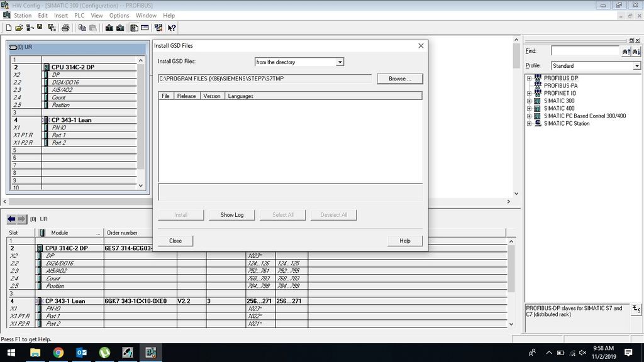
Task: Click the catalog search-down binoculars icon
Action: point(636,52)
